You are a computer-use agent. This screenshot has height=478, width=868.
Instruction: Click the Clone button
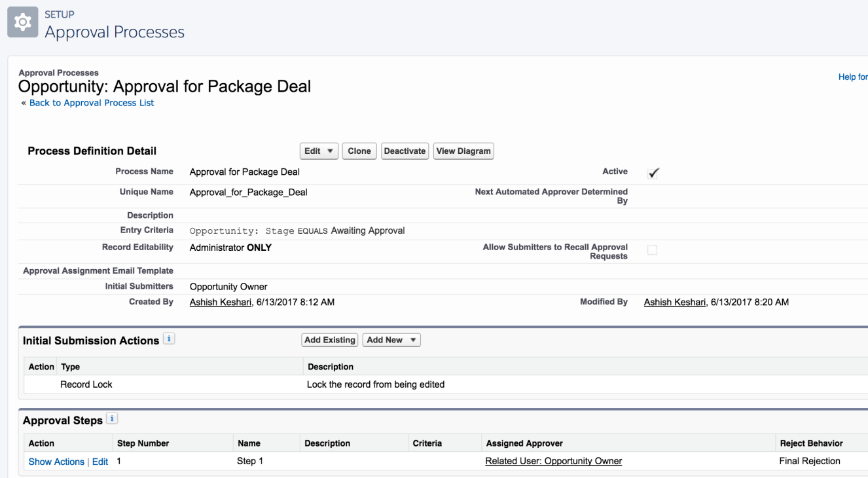coord(359,151)
